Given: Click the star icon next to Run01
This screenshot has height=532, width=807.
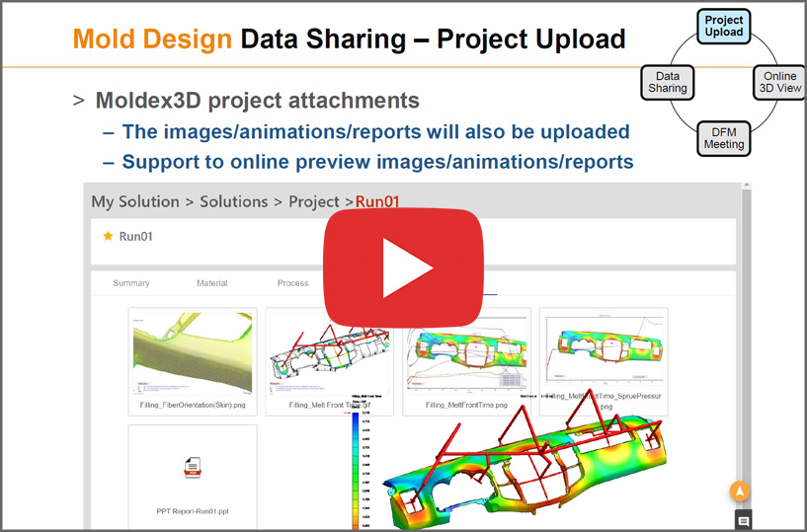Looking at the screenshot, I should [108, 236].
